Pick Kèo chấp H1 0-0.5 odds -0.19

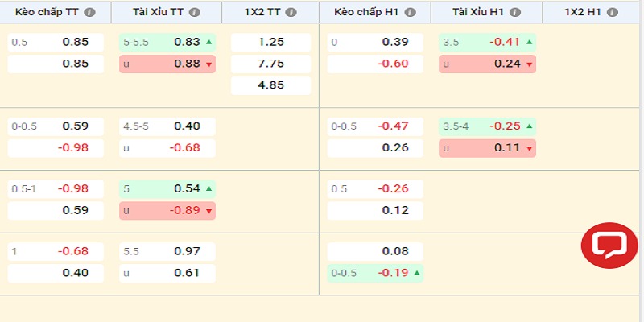click(375, 273)
